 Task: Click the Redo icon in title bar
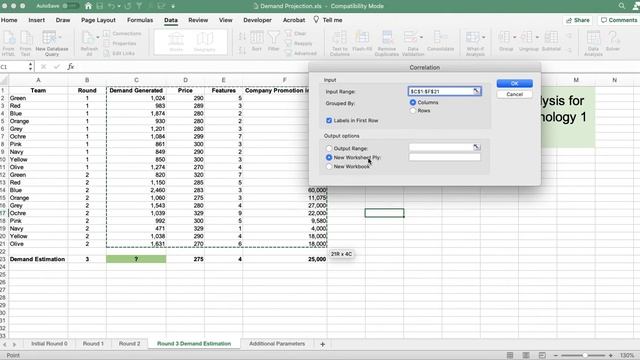pos(128,6)
